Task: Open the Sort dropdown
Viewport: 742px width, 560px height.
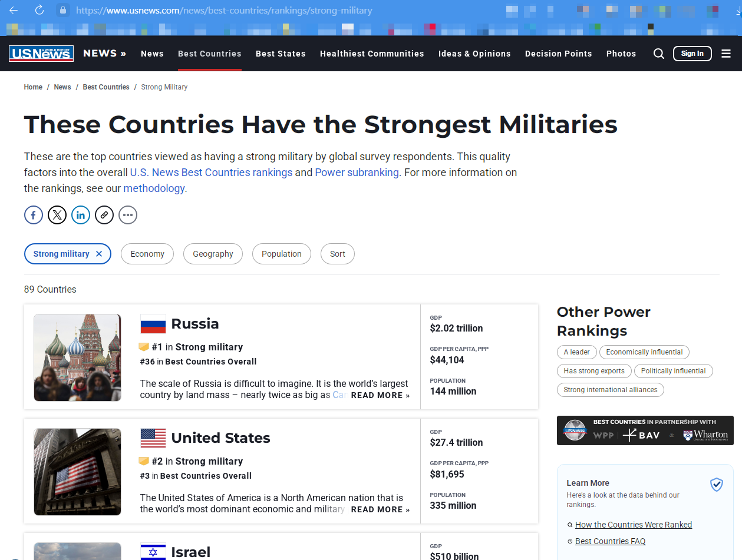Action: click(x=338, y=254)
